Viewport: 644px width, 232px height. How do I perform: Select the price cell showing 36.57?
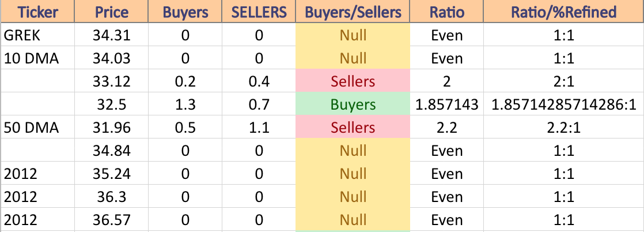pos(111,219)
